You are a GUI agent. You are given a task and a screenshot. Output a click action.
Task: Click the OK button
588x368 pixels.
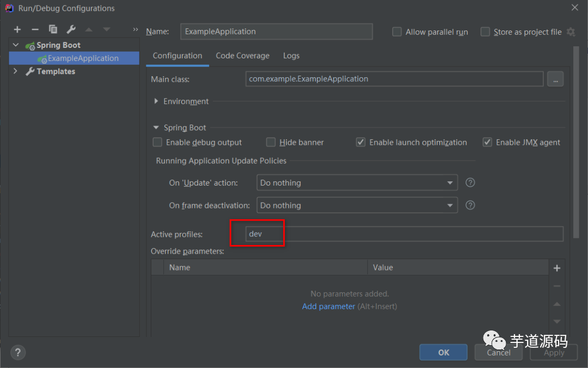coord(443,352)
